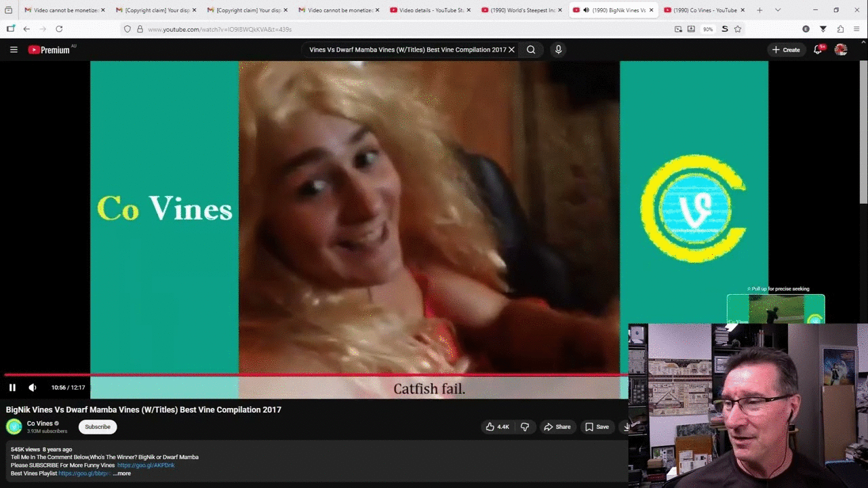Click the youtube.com address bar URL
Screen dimensions: 868x488
(220, 29)
